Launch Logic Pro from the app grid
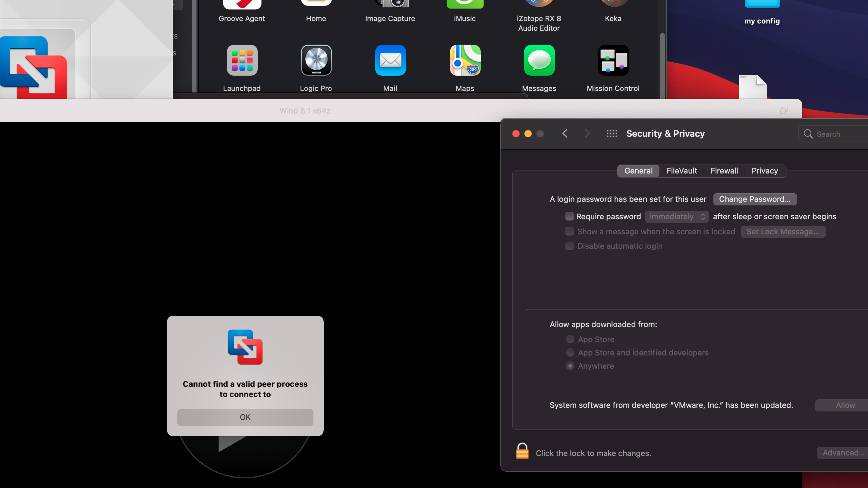The height and width of the screenshot is (488, 868). click(316, 61)
